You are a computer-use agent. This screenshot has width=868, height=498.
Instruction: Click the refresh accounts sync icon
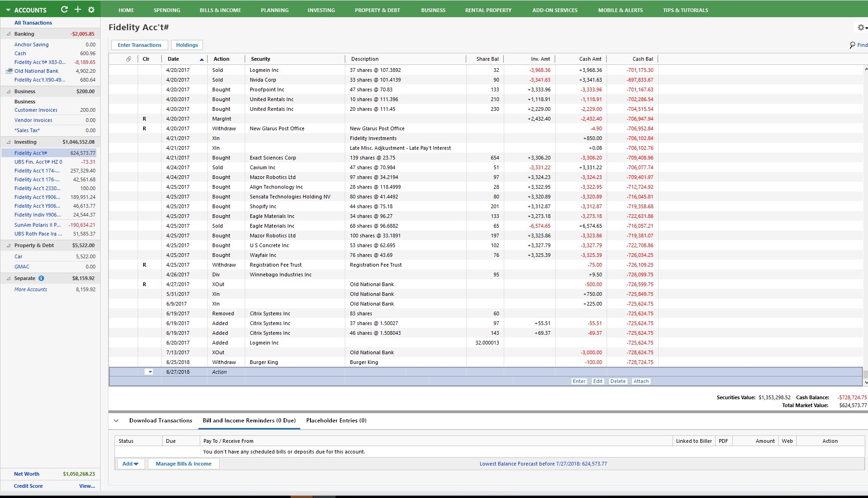(64, 10)
